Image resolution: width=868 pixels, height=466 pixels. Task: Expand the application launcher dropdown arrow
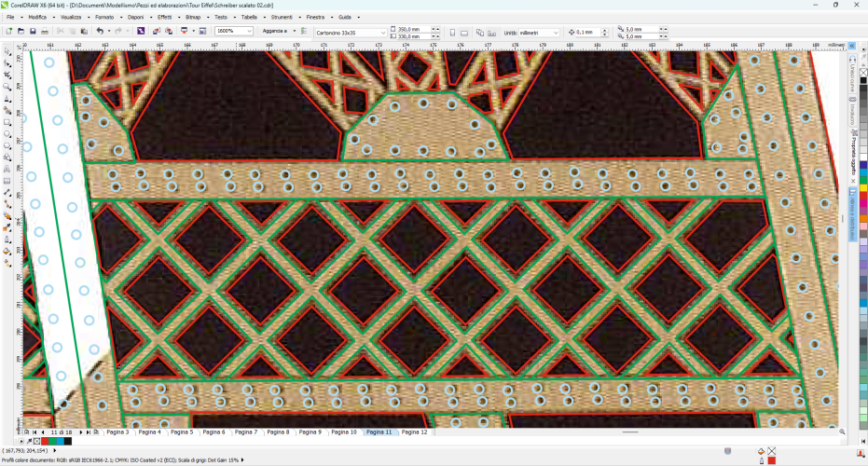coord(193,31)
